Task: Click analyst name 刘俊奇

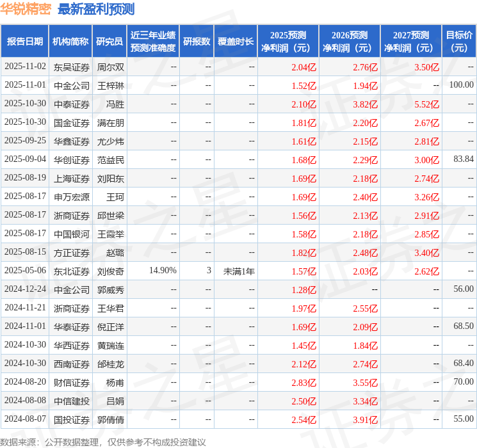Action: (111, 271)
